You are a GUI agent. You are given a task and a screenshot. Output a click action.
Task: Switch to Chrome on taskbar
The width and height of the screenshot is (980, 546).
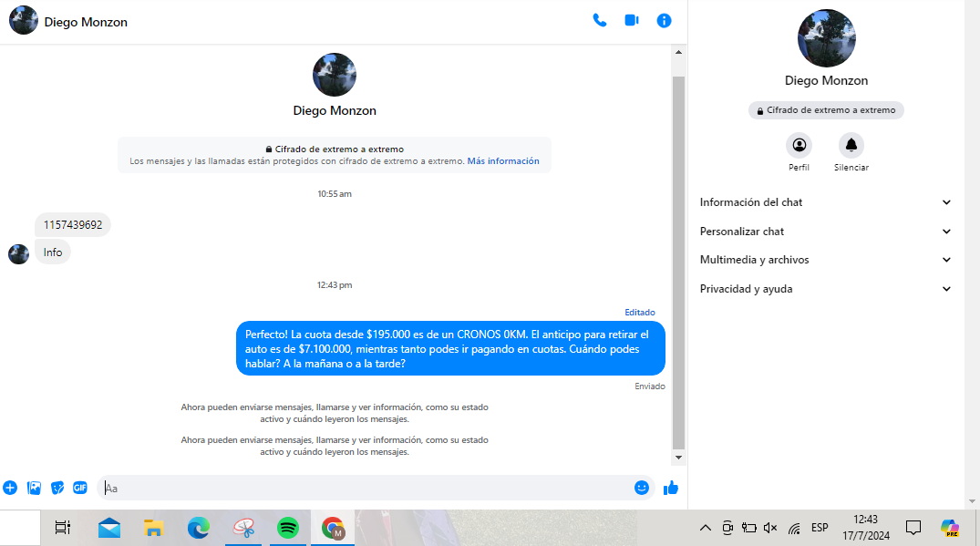point(333,528)
